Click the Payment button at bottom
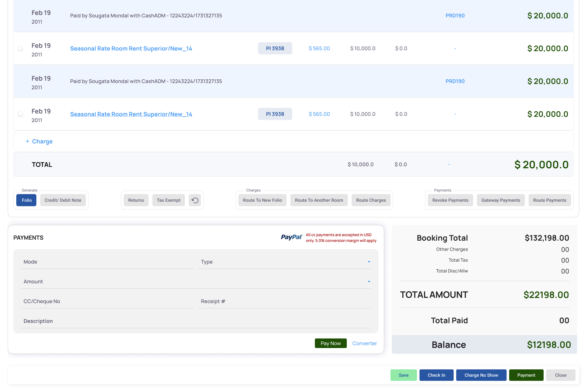587x392 pixels. click(526, 375)
